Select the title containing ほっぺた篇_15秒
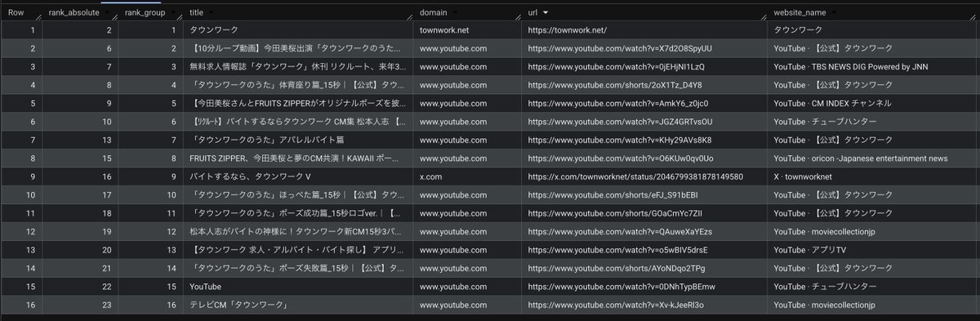Screen dimensions: 980x321 click(x=297, y=194)
